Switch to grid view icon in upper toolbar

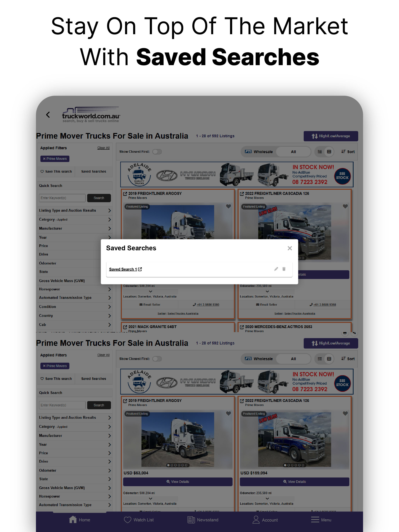click(329, 152)
